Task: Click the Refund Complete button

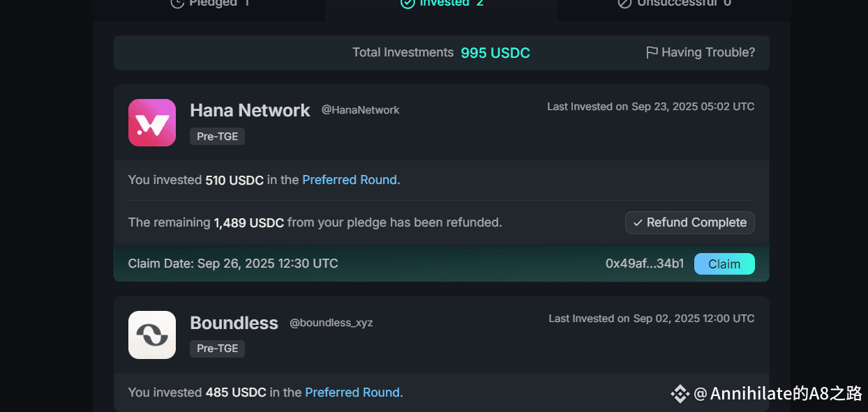Action: 689,222
